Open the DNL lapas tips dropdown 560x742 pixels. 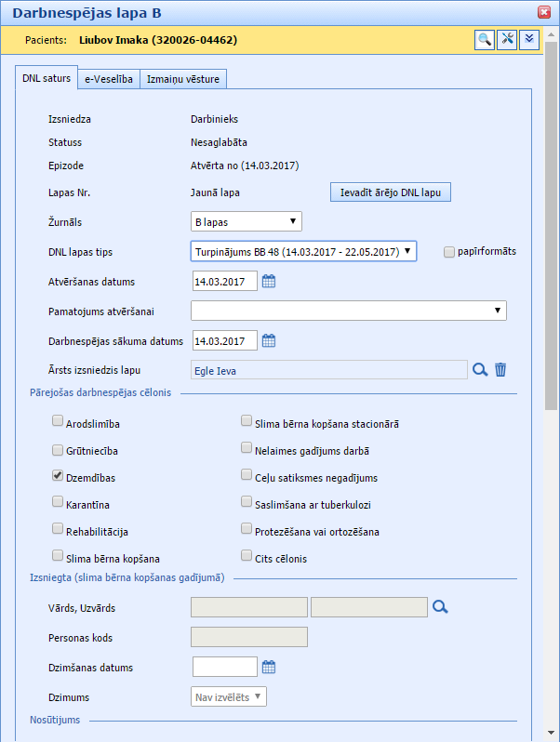click(303, 251)
